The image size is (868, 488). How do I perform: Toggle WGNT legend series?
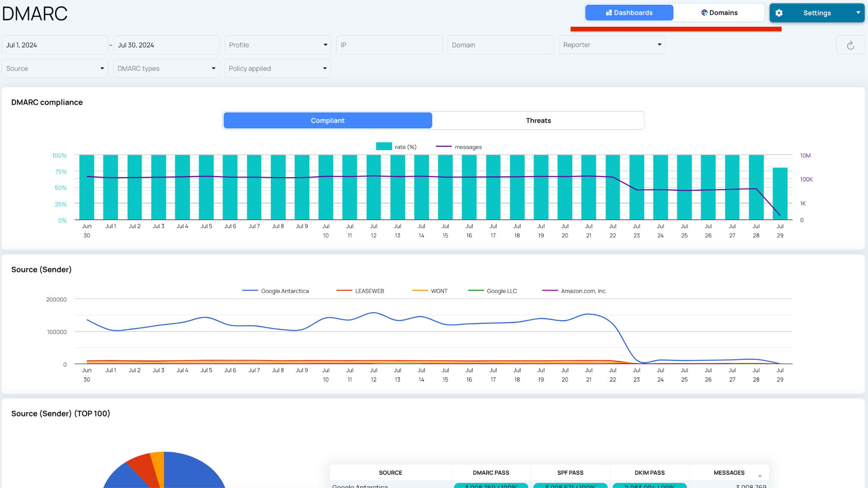(x=430, y=291)
